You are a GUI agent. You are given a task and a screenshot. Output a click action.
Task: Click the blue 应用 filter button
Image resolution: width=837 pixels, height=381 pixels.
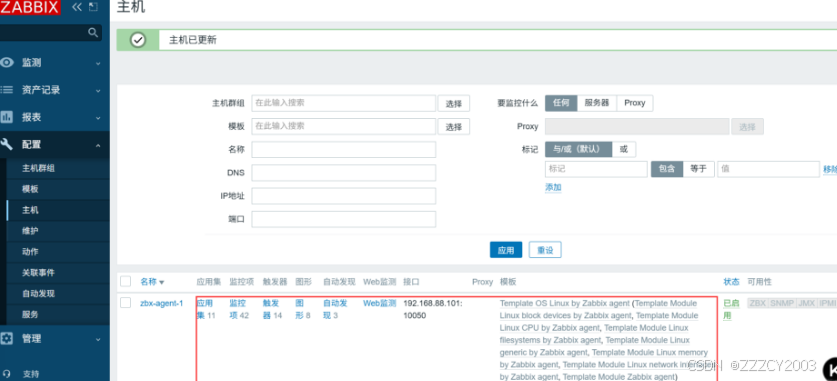click(x=506, y=250)
